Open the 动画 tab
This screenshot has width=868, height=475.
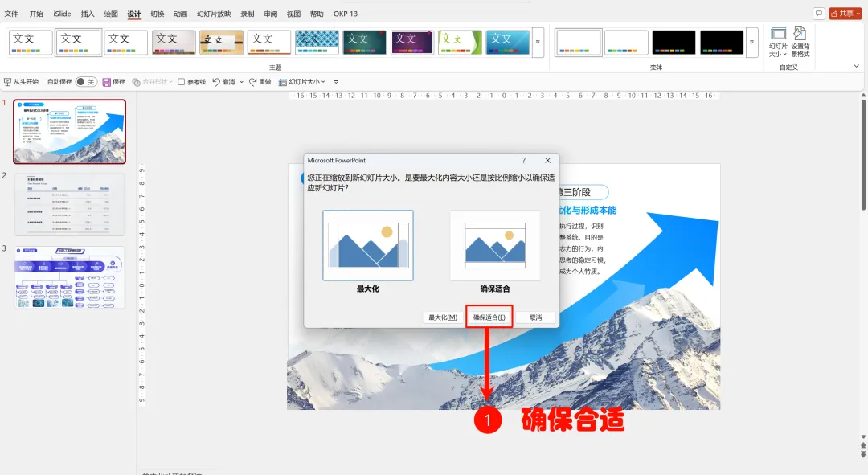click(x=181, y=14)
